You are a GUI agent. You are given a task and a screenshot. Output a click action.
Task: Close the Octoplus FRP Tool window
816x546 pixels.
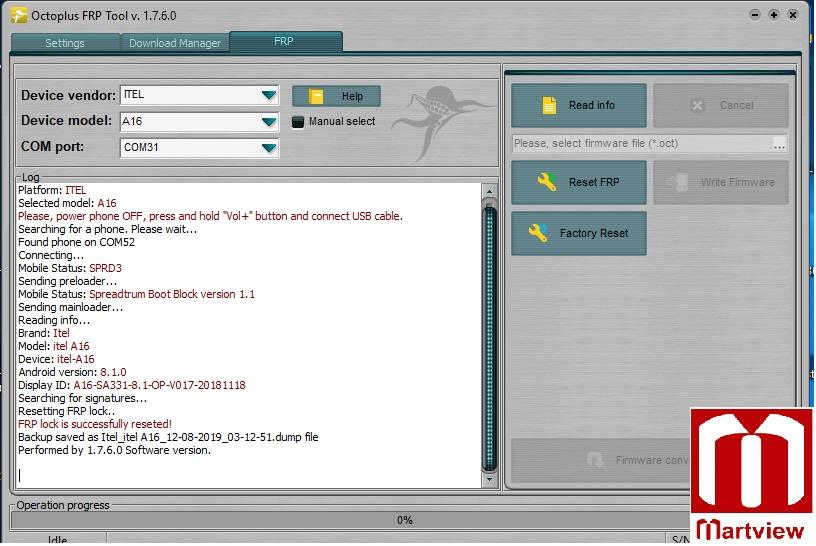[793, 15]
